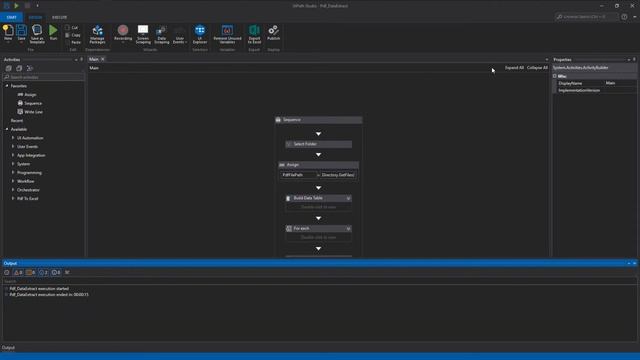Open the User Events dropdown
640x360 pixels.
click(180, 35)
